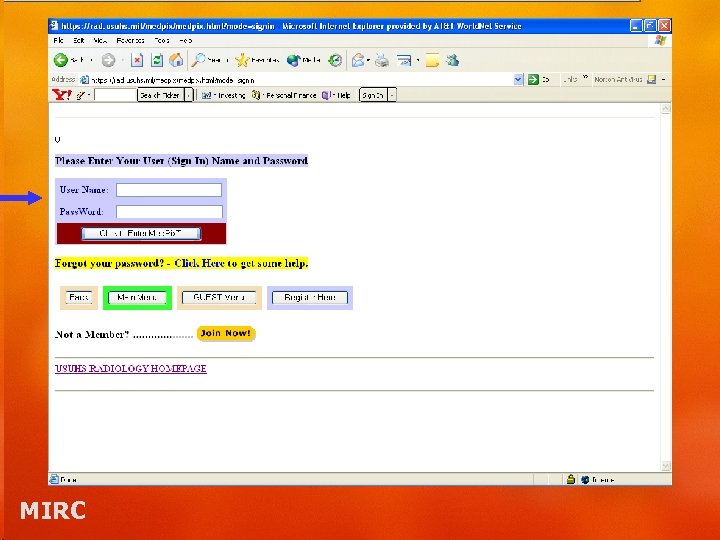Open the View menu
Image resolution: width=720 pixels, height=540 pixels.
tap(100, 40)
